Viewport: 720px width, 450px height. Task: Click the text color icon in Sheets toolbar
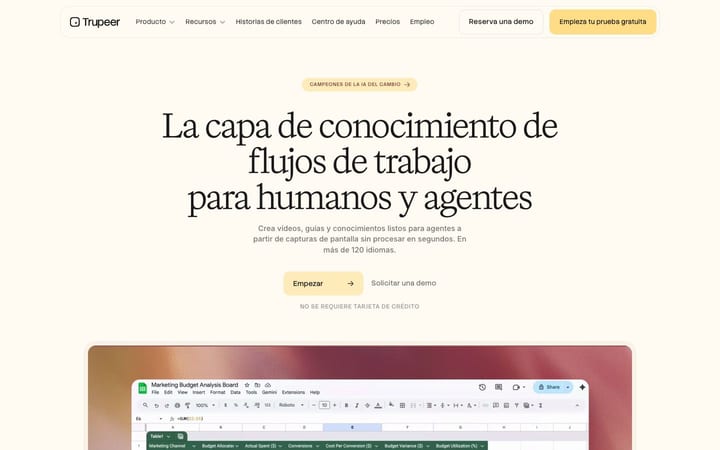coord(378,405)
